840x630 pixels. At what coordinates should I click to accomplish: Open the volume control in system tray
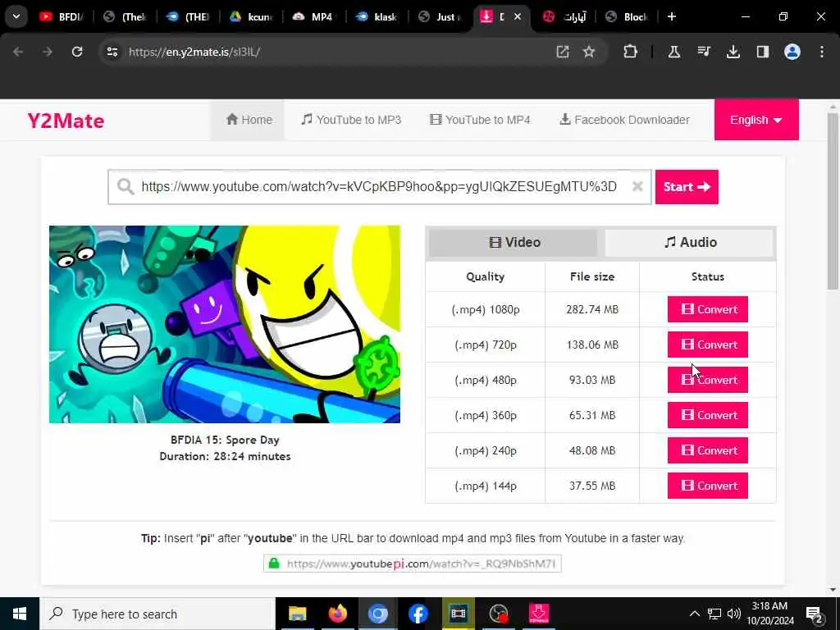(x=734, y=614)
